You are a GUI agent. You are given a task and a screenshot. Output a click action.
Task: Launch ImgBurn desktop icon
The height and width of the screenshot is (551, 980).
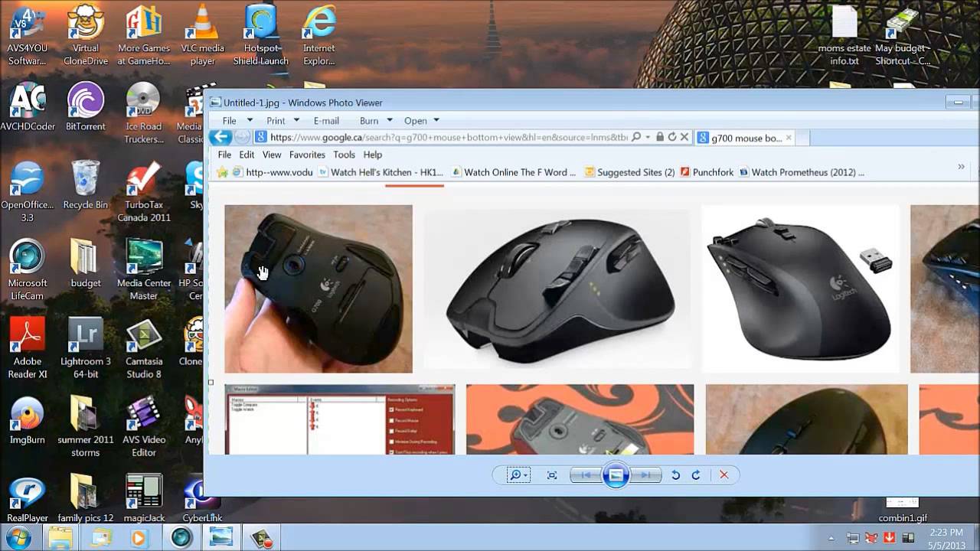27,421
